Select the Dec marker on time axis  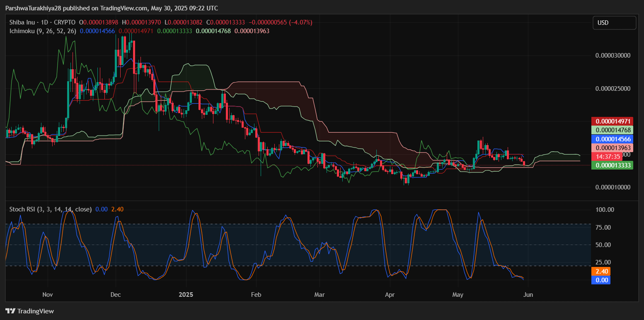[116, 295]
